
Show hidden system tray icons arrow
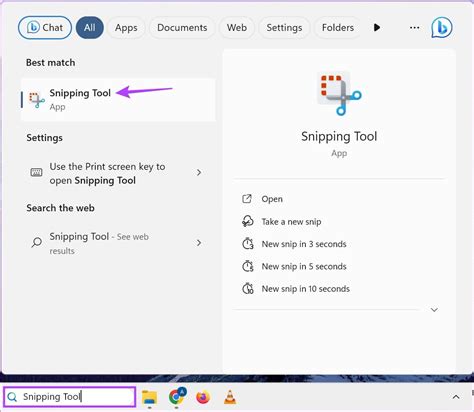click(x=456, y=397)
